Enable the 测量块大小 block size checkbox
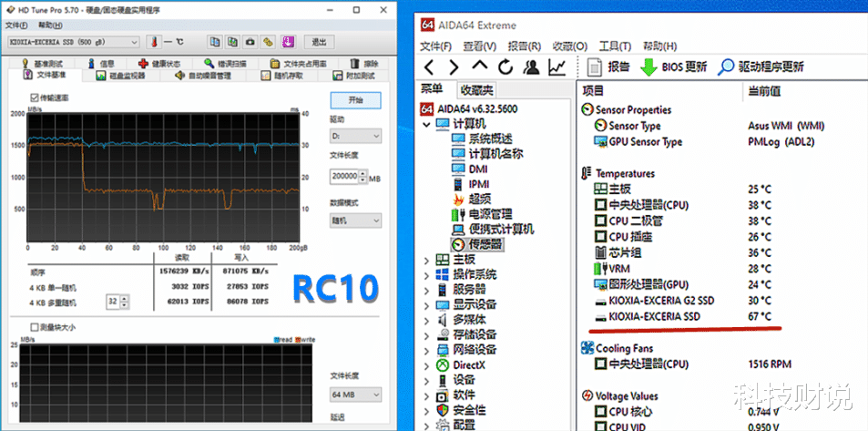 tap(35, 327)
